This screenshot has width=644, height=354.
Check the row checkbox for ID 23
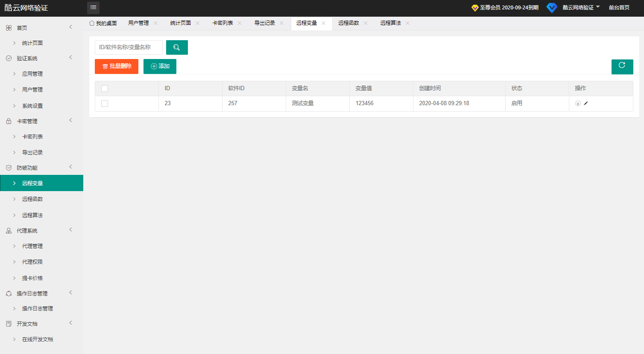105,103
